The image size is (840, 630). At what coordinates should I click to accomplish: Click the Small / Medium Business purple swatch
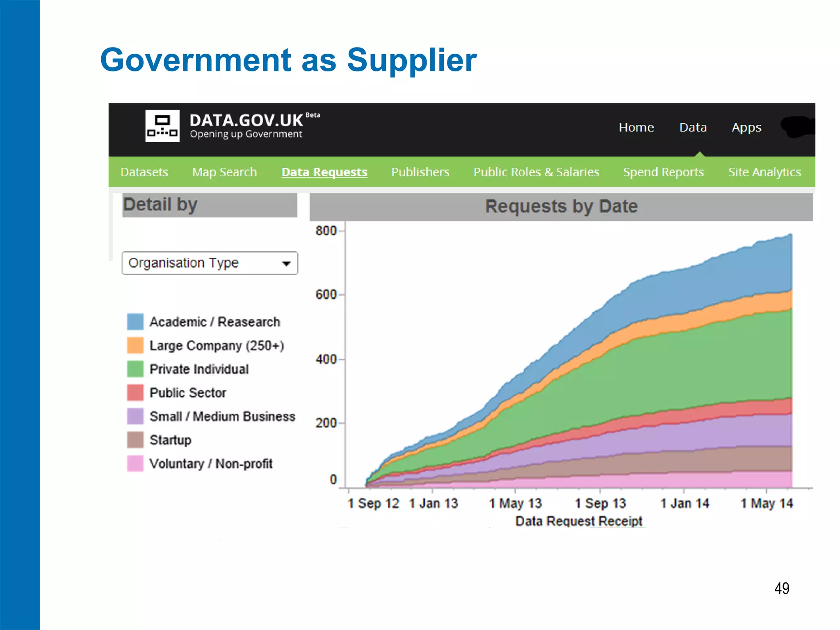coord(135,416)
